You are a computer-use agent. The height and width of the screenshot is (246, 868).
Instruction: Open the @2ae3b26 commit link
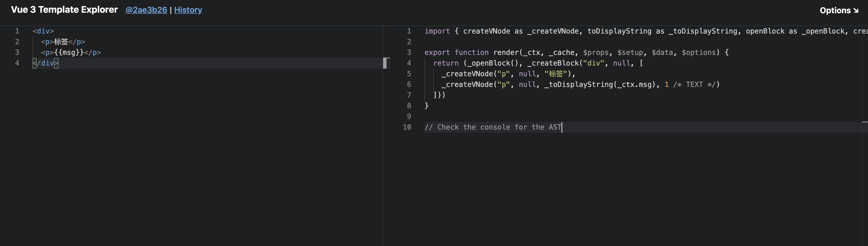(x=146, y=10)
